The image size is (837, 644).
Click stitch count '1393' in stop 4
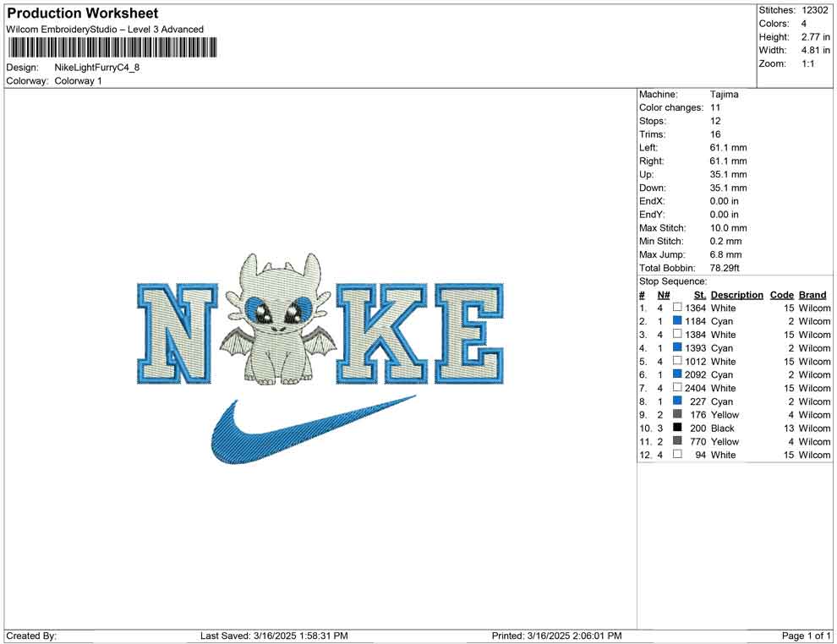point(696,348)
